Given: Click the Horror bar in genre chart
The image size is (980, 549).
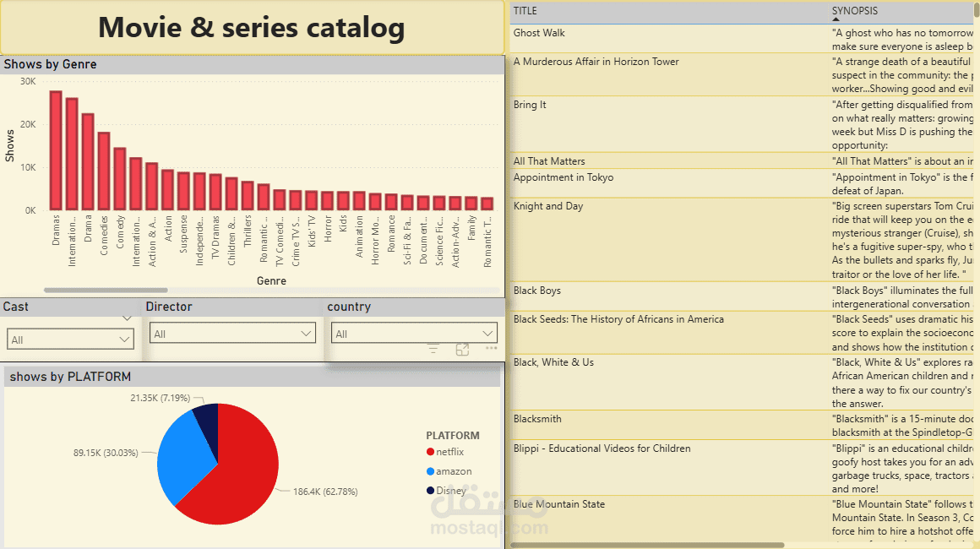Looking at the screenshot, I should (328, 200).
